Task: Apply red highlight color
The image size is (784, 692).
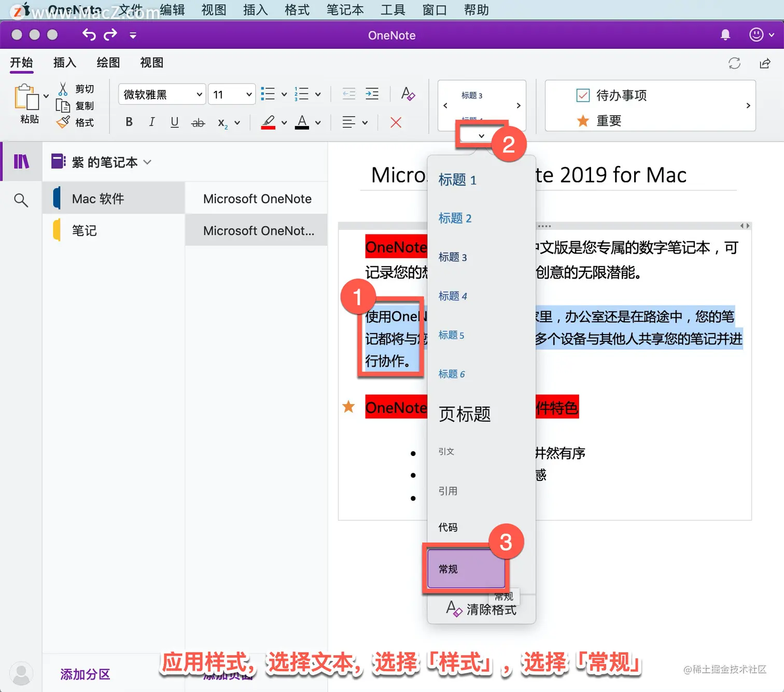Action: pos(268,122)
